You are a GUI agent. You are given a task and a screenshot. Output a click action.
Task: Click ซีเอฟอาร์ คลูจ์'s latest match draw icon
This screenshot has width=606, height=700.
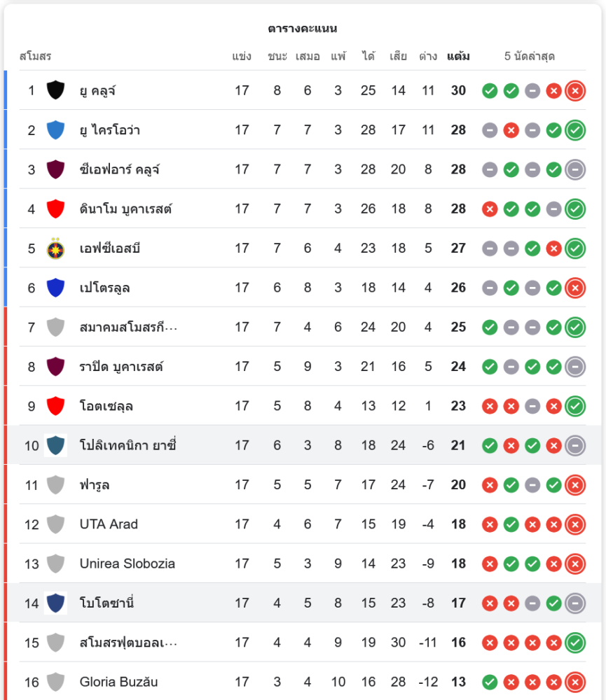(x=575, y=169)
